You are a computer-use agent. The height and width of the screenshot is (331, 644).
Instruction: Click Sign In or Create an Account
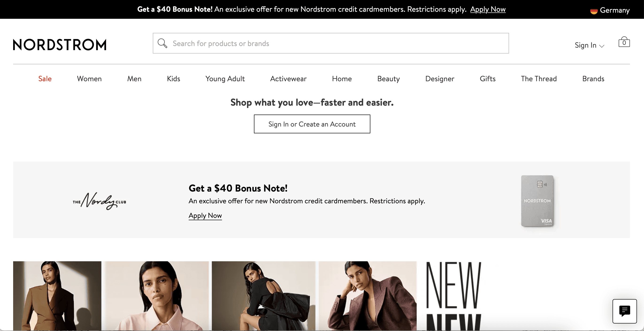(312, 124)
